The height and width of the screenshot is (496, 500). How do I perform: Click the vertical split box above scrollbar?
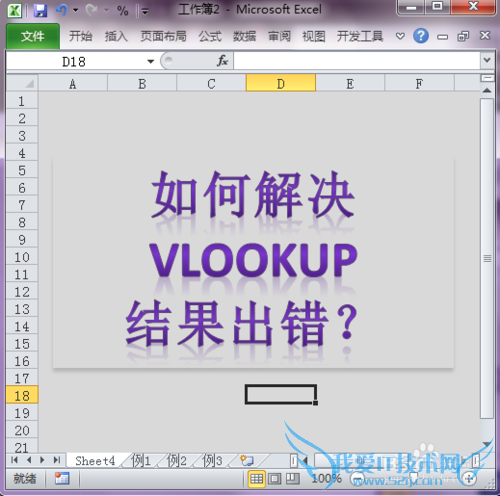click(x=487, y=78)
